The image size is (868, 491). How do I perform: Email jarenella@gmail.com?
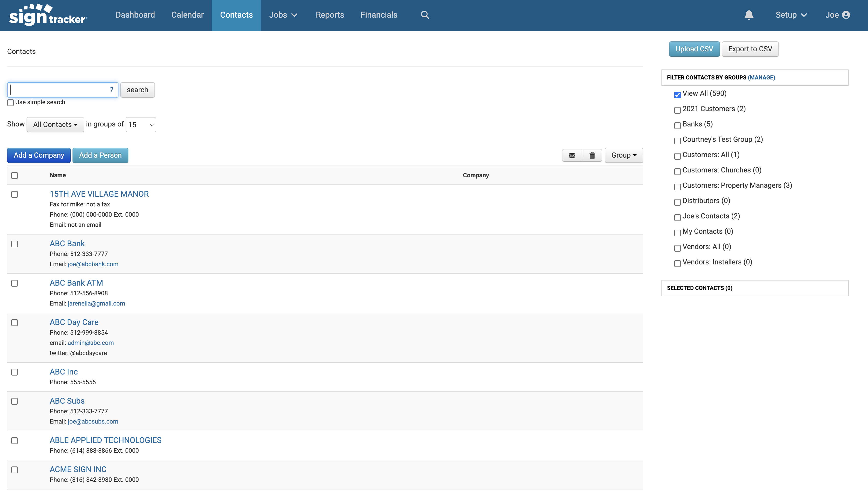point(96,303)
